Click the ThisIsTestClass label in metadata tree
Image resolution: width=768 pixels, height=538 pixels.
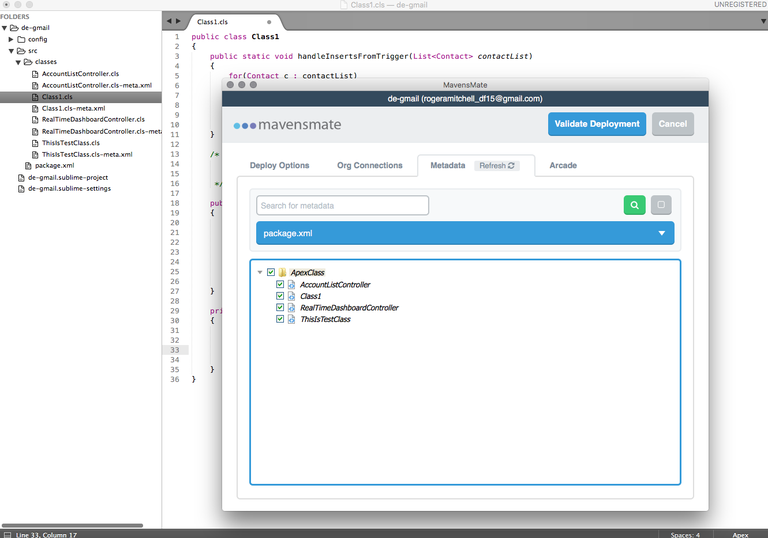pos(325,319)
